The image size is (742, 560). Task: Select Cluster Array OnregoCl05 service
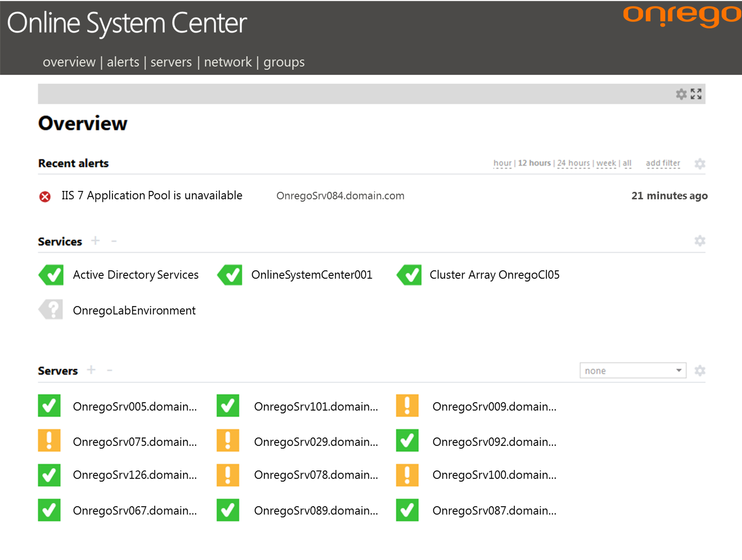click(x=494, y=275)
